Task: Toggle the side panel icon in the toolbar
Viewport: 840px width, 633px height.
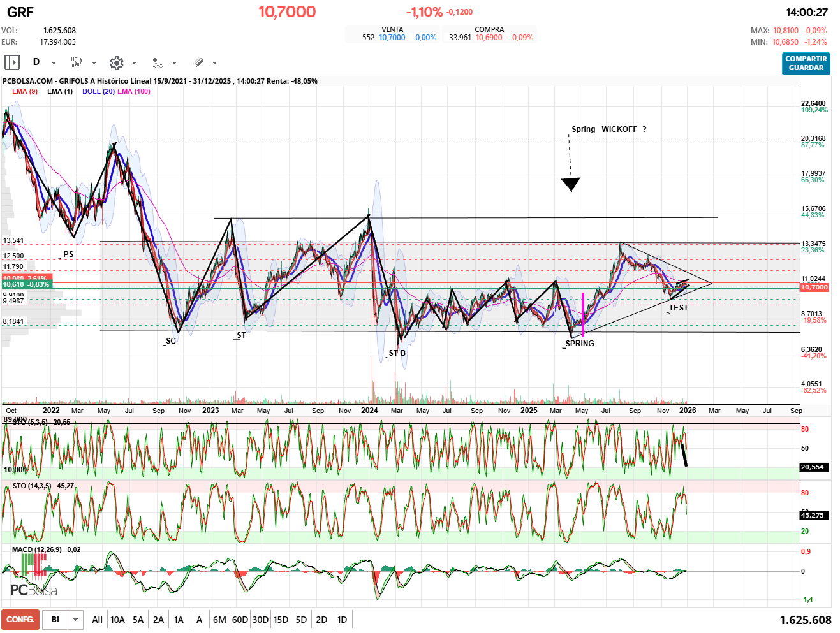Action: click(12, 62)
